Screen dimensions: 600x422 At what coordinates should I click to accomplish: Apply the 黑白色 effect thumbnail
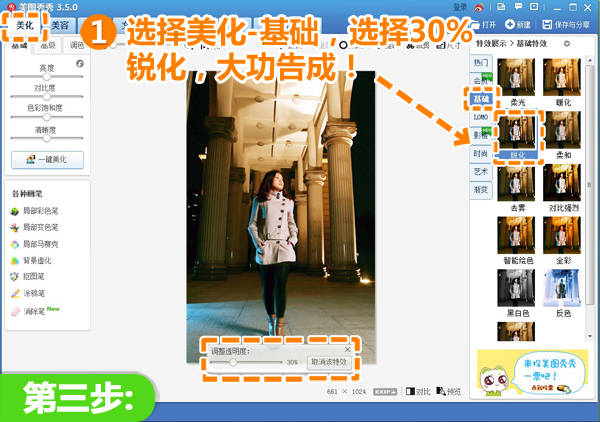point(517,288)
